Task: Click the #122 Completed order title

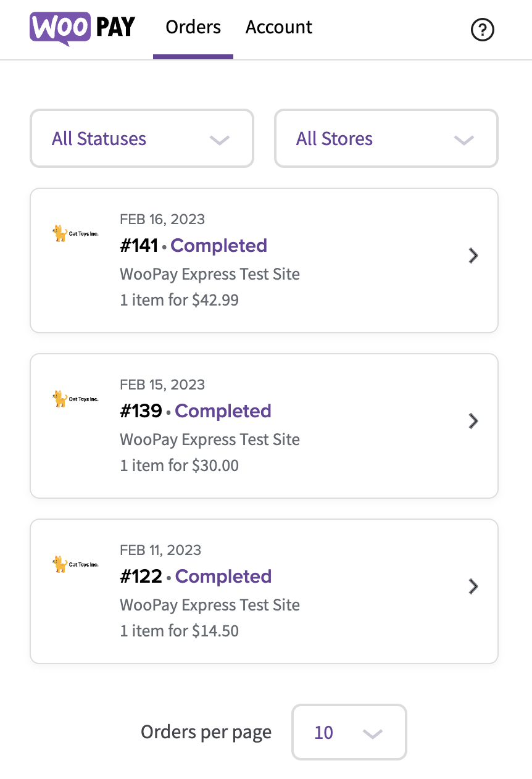Action: (x=196, y=577)
